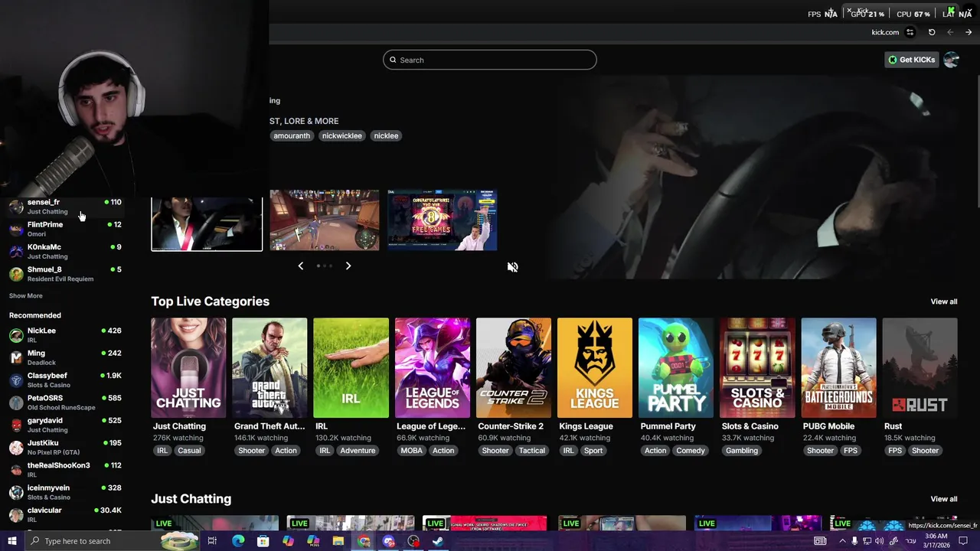980x551 pixels.
Task: Launch Microsoft Edge from taskbar
Action: click(238, 541)
